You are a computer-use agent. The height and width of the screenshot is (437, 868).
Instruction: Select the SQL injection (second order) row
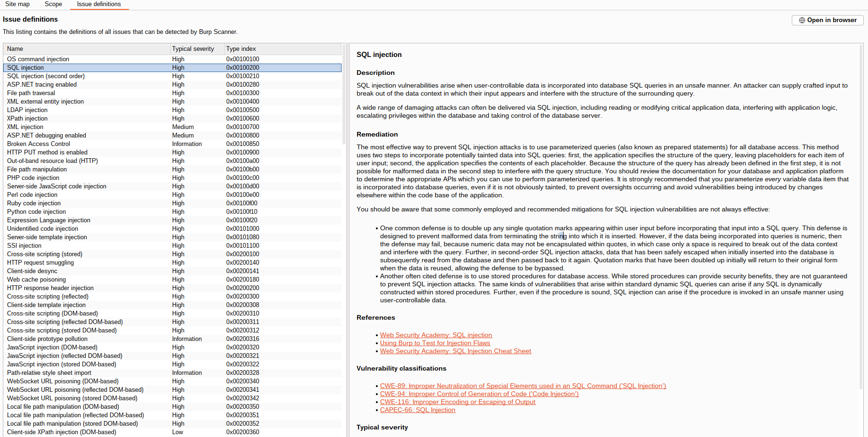click(172, 76)
